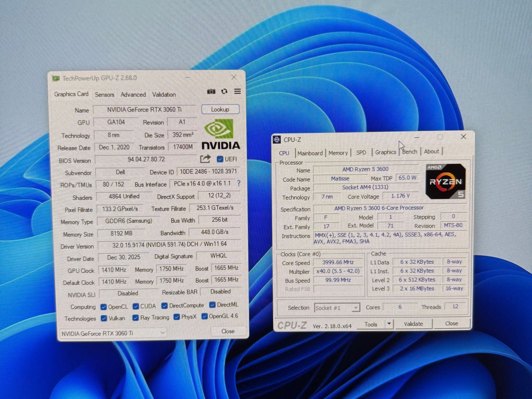The height and width of the screenshot is (399, 532).
Task: Click the Driver Version field in GPU-Z
Action: (x=169, y=244)
